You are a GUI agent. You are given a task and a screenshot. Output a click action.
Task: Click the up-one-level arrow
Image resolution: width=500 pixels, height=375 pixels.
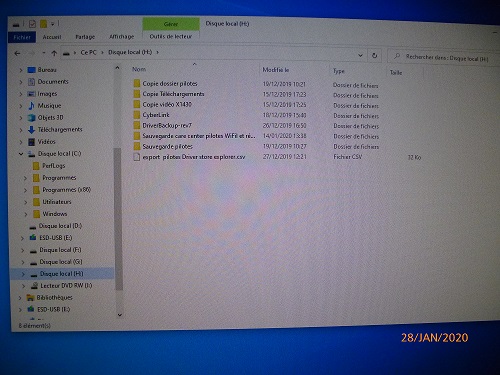(x=54, y=53)
